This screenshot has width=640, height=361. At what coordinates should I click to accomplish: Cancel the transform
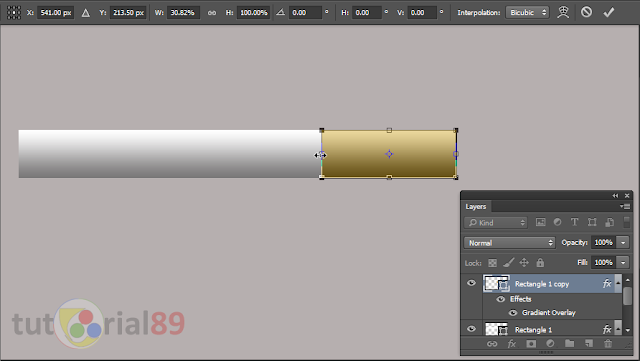coord(586,12)
